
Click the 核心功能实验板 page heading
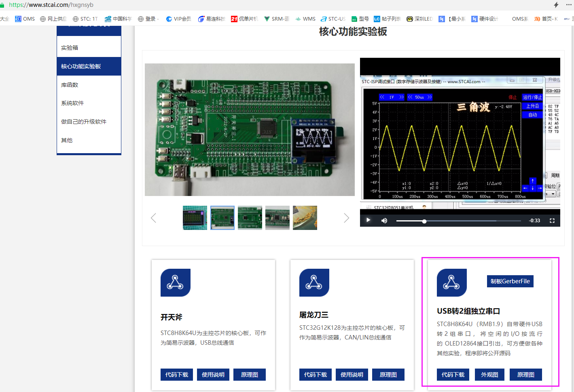click(353, 32)
